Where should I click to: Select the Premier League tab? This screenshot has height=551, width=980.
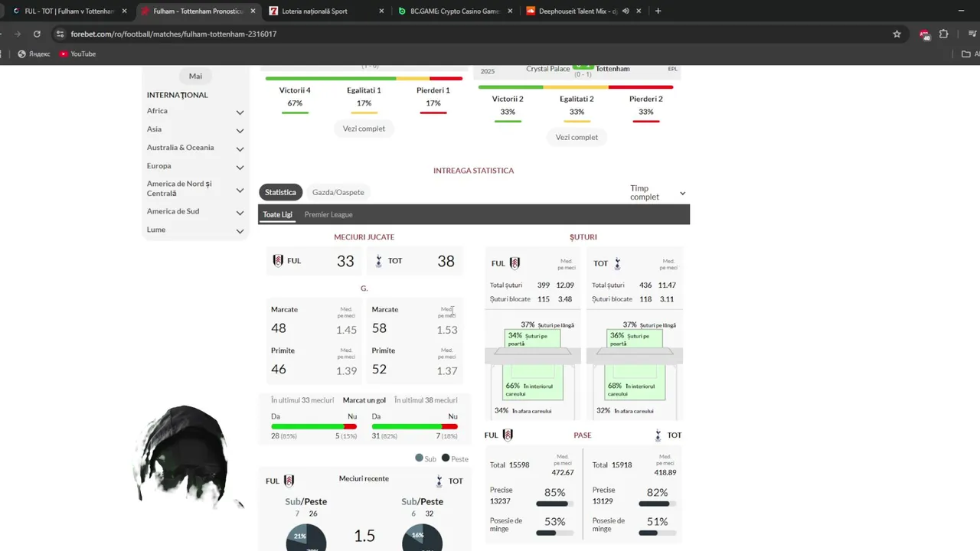(328, 214)
